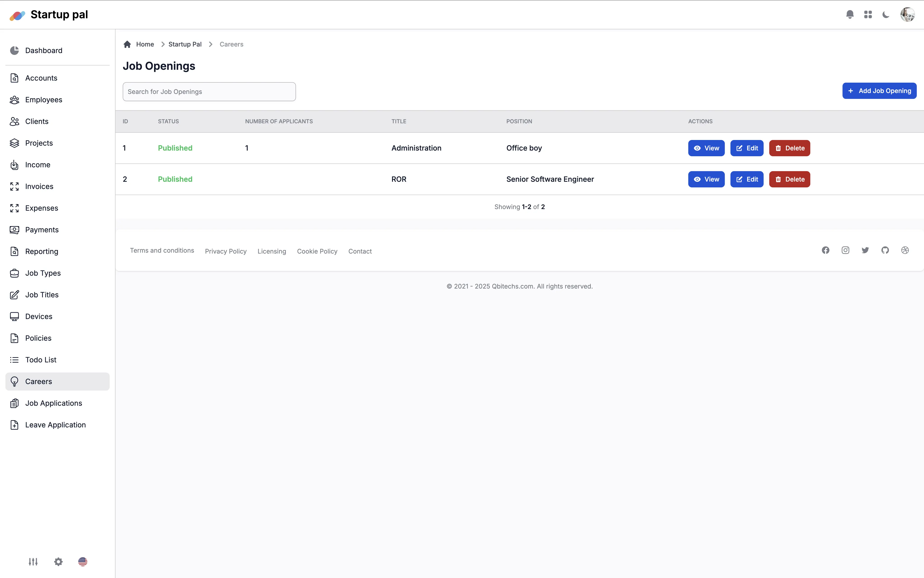The image size is (924, 578).
Task: Click the Leave Application file icon
Action: pos(14,425)
